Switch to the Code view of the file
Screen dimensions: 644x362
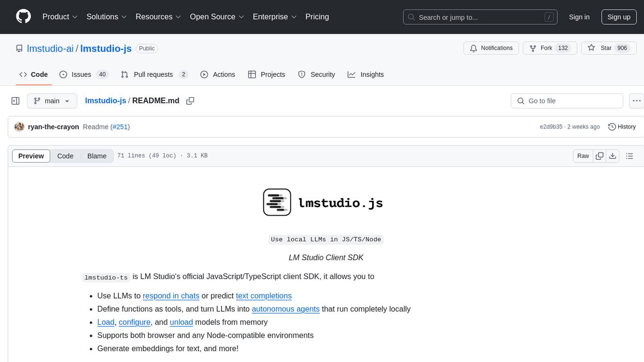click(65, 156)
